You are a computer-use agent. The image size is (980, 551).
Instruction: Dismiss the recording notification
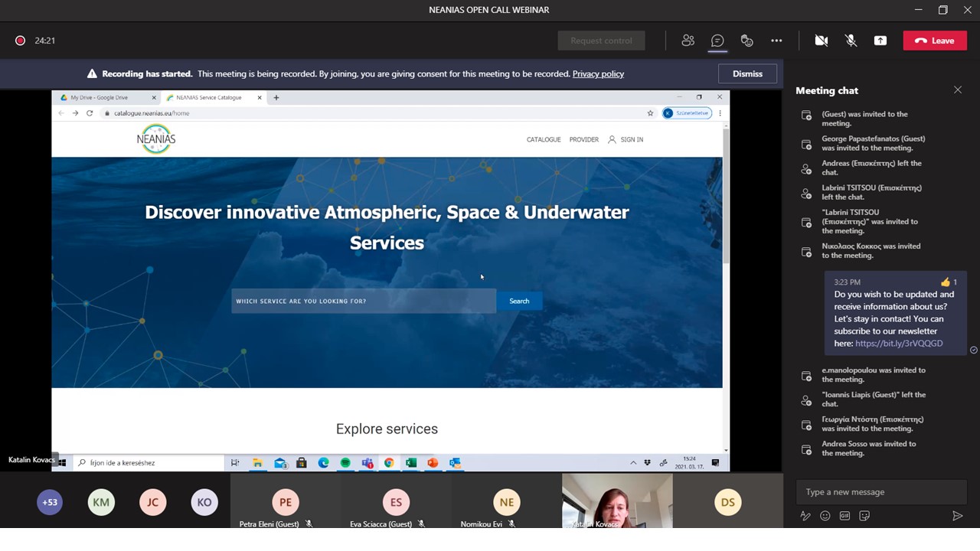(747, 73)
